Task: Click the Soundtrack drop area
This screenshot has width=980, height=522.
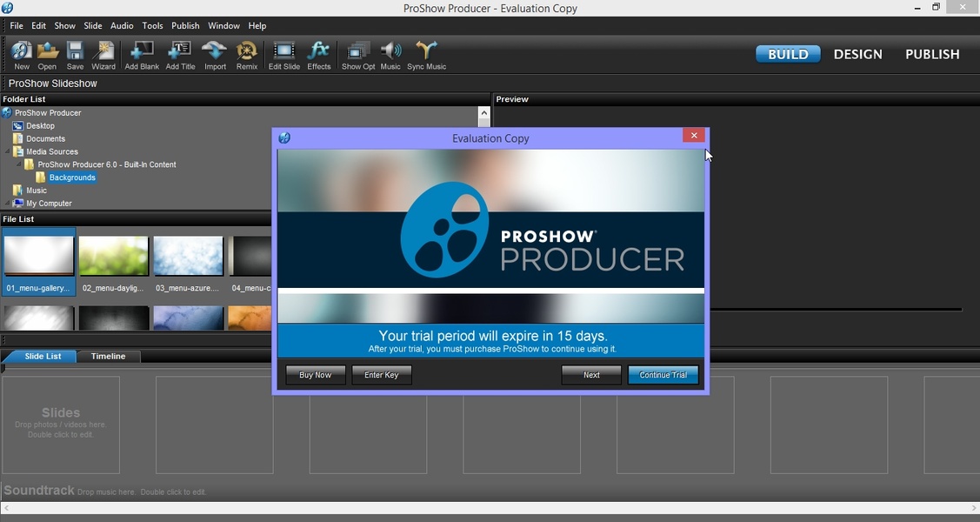Action: point(490,491)
